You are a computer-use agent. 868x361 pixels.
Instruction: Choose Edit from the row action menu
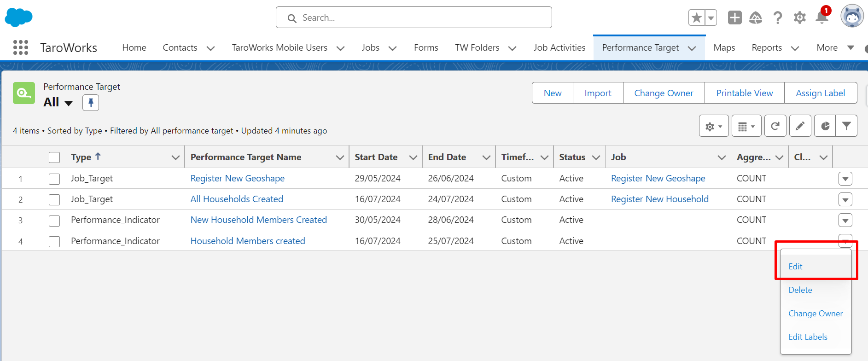[795, 267]
